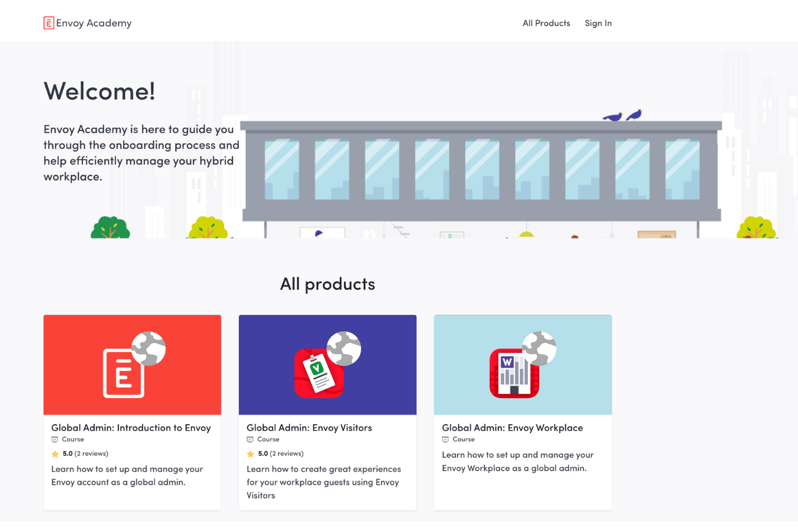Click the globe icon on the Envoy Visitors card

344,349
